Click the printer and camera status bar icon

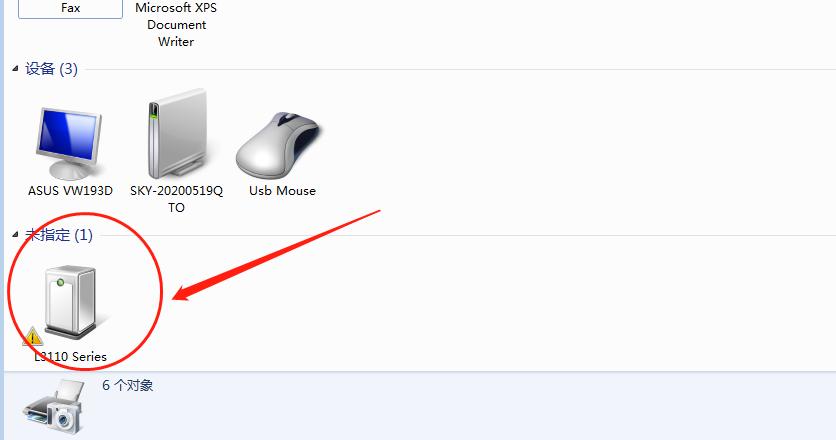coord(53,406)
